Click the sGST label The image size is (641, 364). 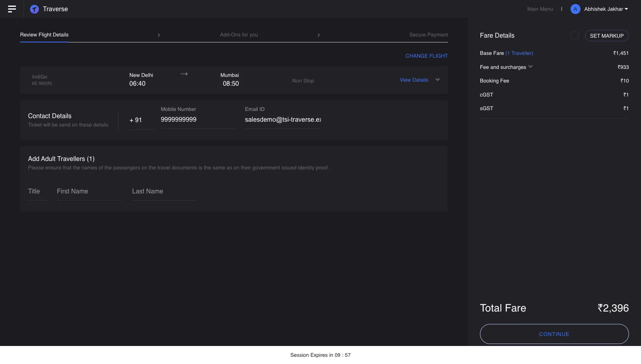click(486, 109)
